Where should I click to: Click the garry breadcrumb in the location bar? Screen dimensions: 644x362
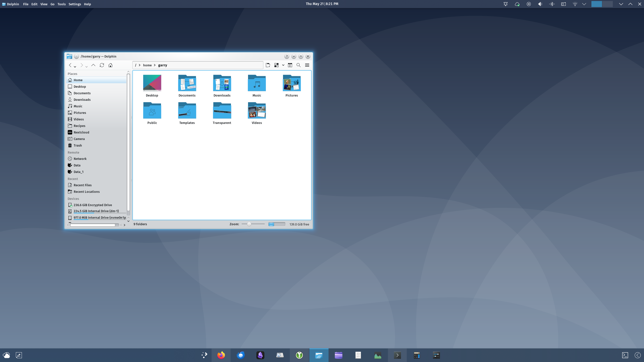click(163, 65)
